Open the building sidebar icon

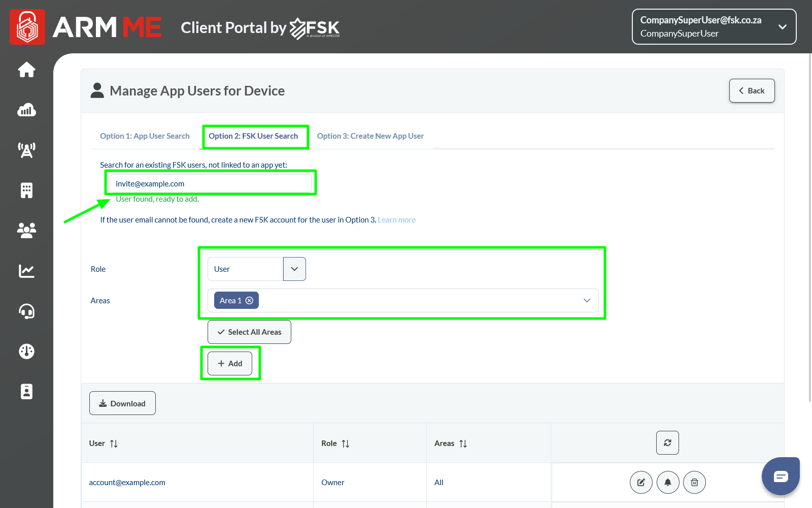tap(26, 190)
